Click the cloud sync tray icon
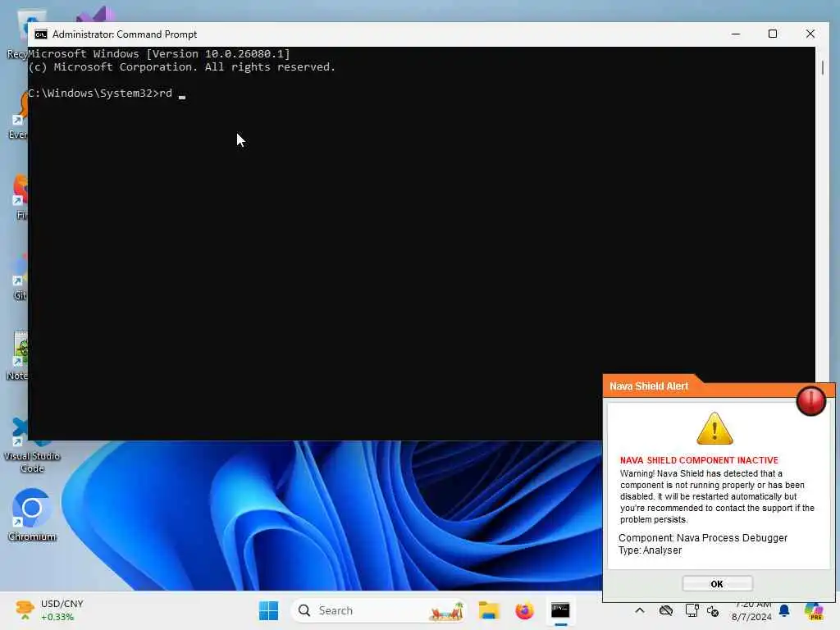 point(666,610)
